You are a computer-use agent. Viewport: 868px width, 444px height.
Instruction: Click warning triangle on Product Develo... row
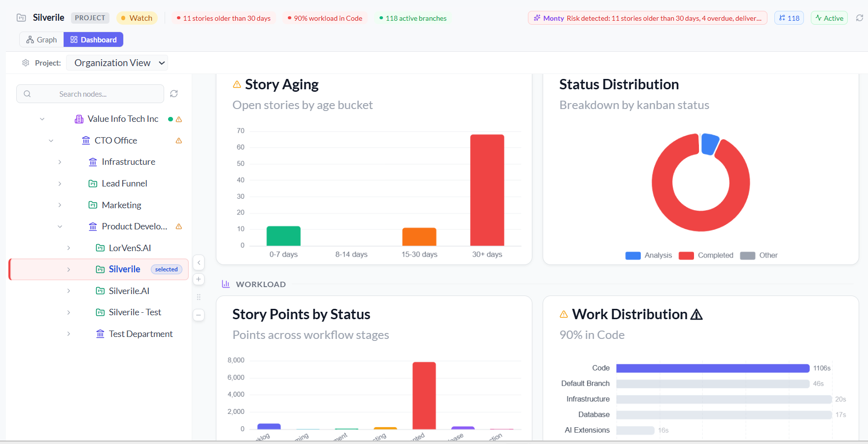(179, 226)
